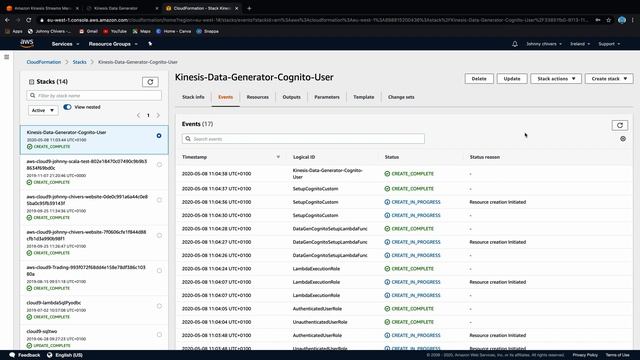Refresh the Events table
This screenshot has width=640, height=360.
click(x=620, y=125)
